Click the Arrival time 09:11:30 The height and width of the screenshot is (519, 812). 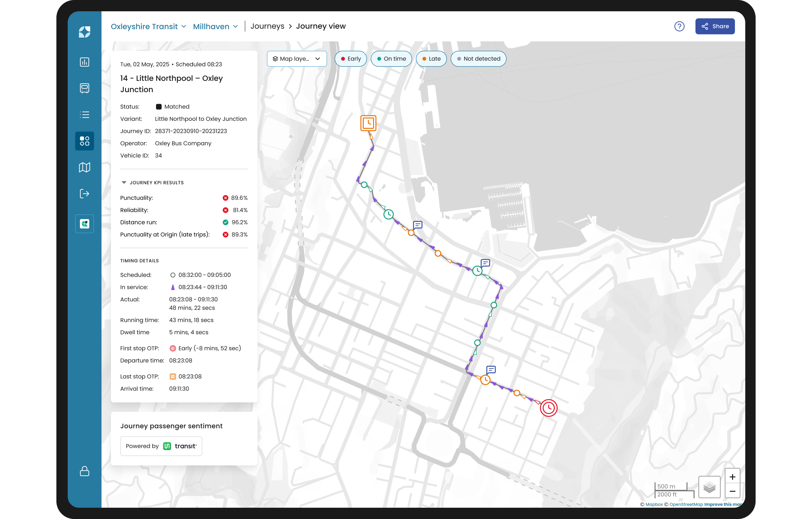click(179, 388)
